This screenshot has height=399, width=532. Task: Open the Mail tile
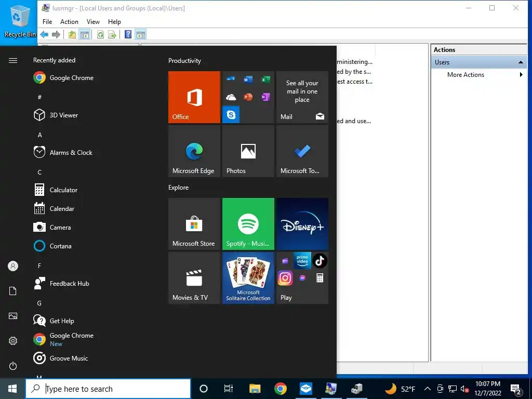tap(302, 97)
